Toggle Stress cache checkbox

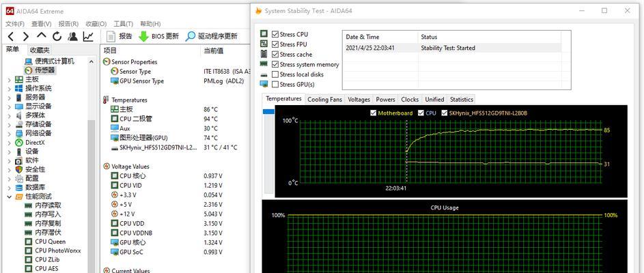(275, 54)
